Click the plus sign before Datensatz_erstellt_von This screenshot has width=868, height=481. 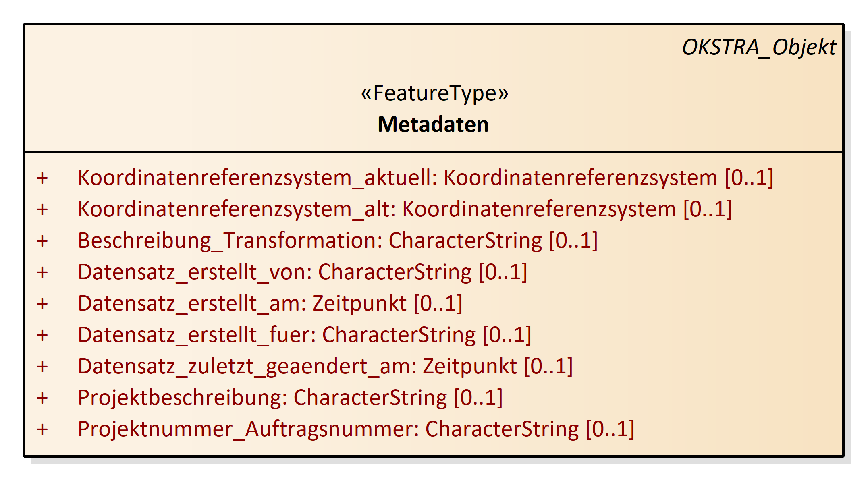[x=42, y=272]
